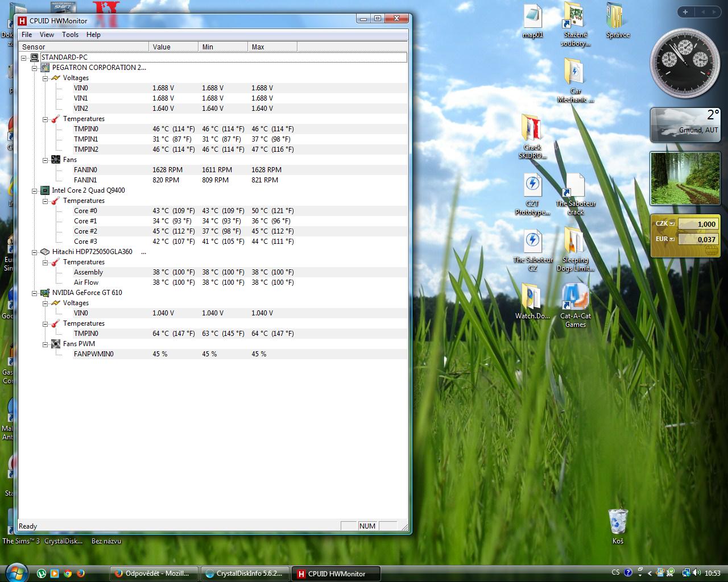The width and height of the screenshot is (728, 582).
Task: Open the View menu
Action: point(47,35)
